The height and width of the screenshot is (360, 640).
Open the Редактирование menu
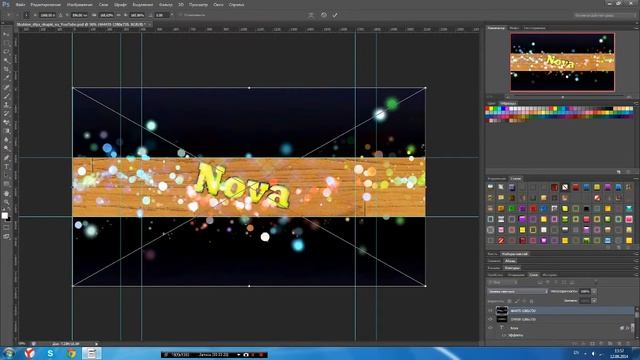click(46, 4)
